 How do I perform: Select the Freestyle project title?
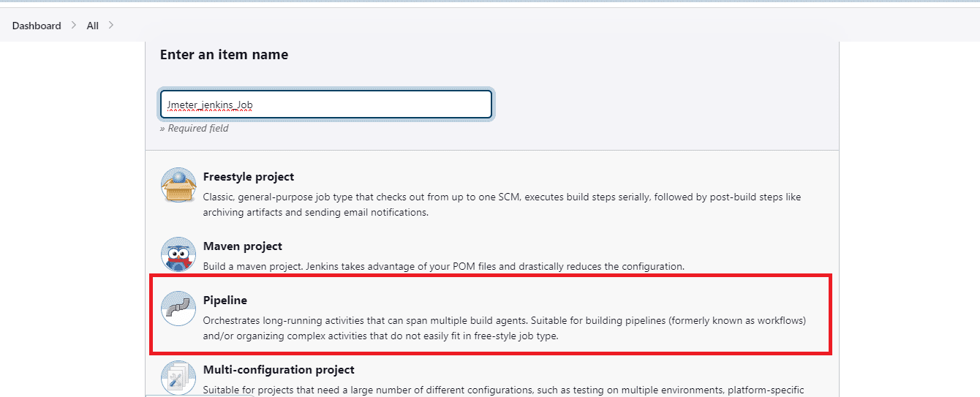249,177
